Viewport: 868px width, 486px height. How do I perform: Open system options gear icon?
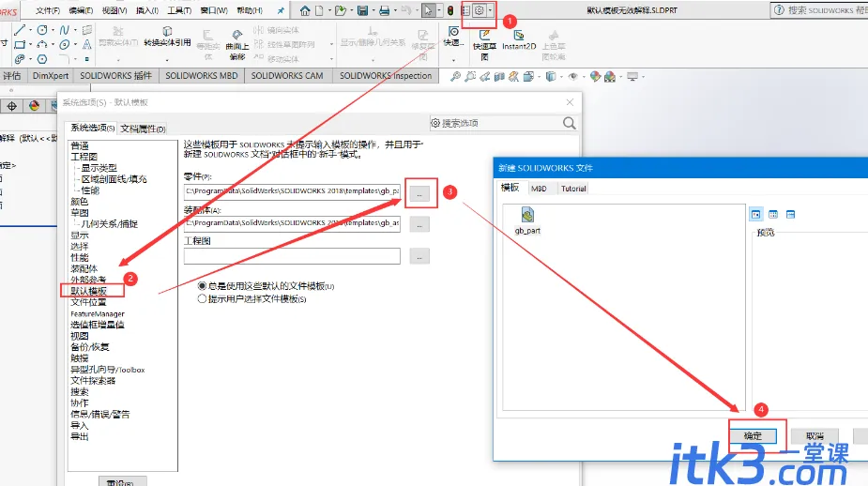coord(480,10)
